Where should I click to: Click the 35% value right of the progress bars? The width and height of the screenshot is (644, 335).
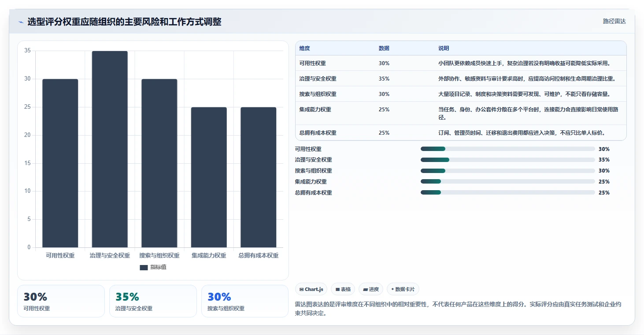(x=604, y=160)
